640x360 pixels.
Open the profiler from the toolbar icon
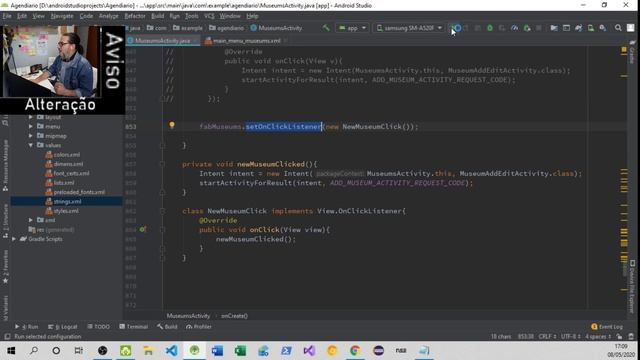[515, 28]
